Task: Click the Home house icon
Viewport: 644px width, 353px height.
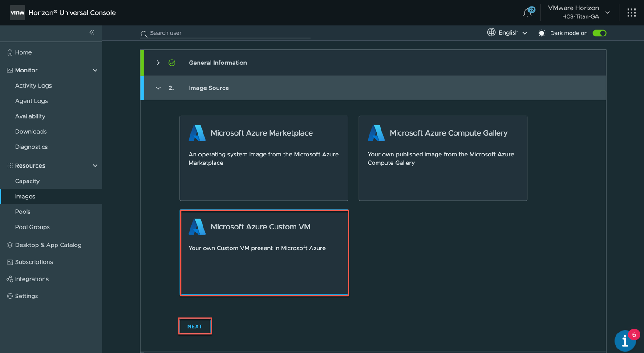Action: [10, 52]
